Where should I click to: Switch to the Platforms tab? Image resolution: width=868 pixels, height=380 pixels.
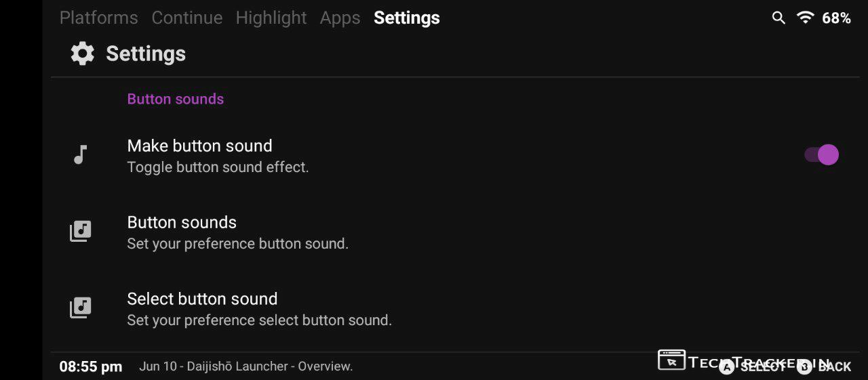coord(98,18)
